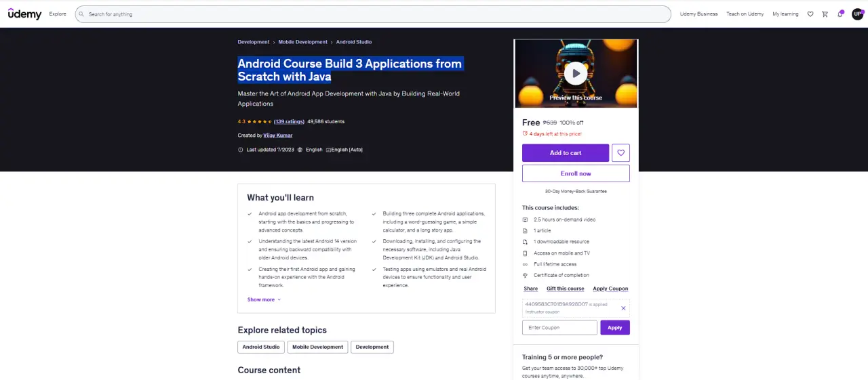Open the notifications bell icon
868x380 pixels.
(840, 14)
